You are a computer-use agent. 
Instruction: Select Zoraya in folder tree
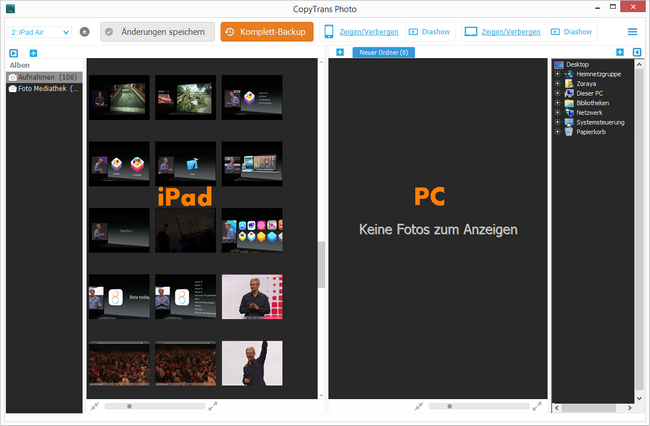click(x=586, y=84)
